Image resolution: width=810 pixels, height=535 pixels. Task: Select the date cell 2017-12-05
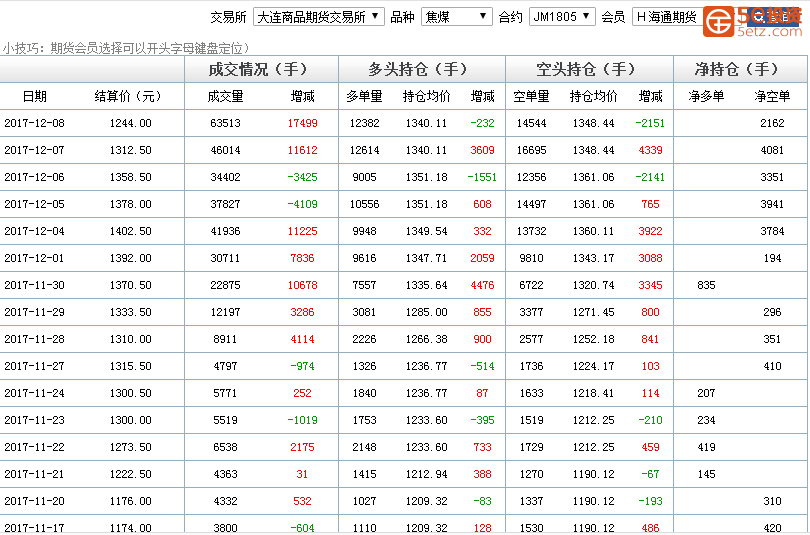(35, 204)
